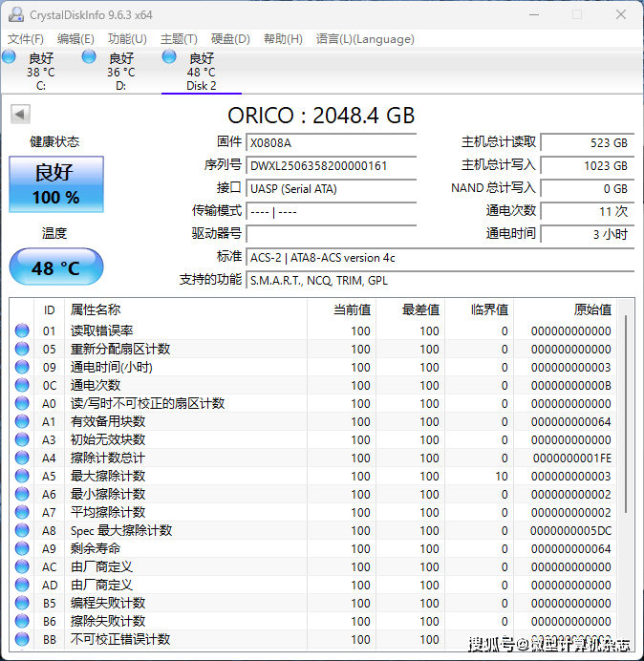Click the 48 °C temperature button
Viewport: 644px width, 661px height.
coord(55,267)
